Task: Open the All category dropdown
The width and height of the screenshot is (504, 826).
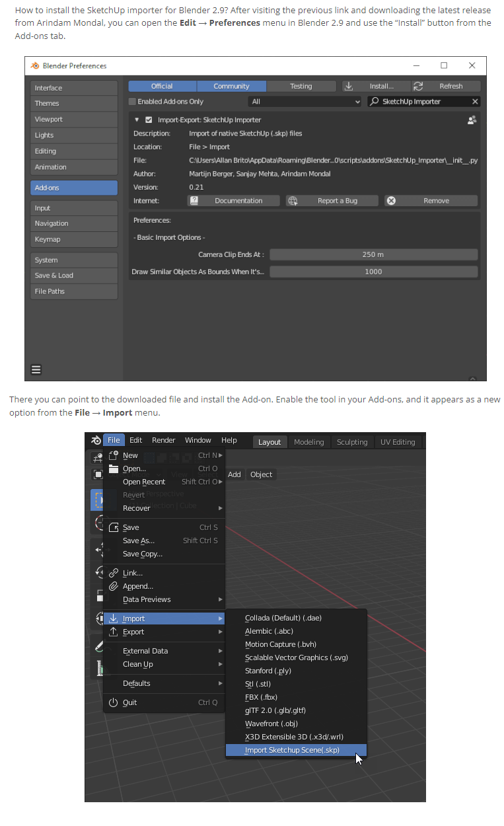Action: pyautogui.click(x=305, y=102)
